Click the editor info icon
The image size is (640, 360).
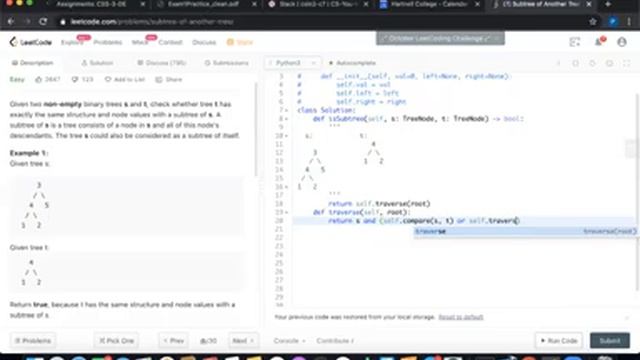(x=558, y=63)
